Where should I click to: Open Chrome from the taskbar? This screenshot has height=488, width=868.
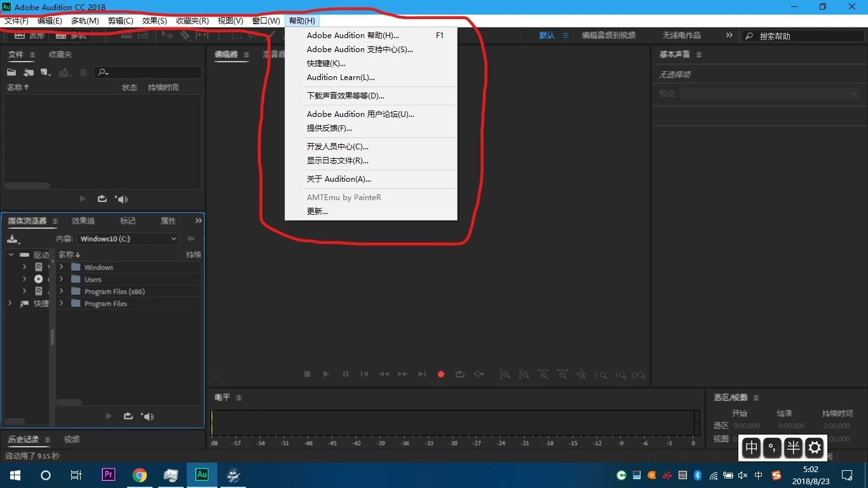(x=140, y=475)
